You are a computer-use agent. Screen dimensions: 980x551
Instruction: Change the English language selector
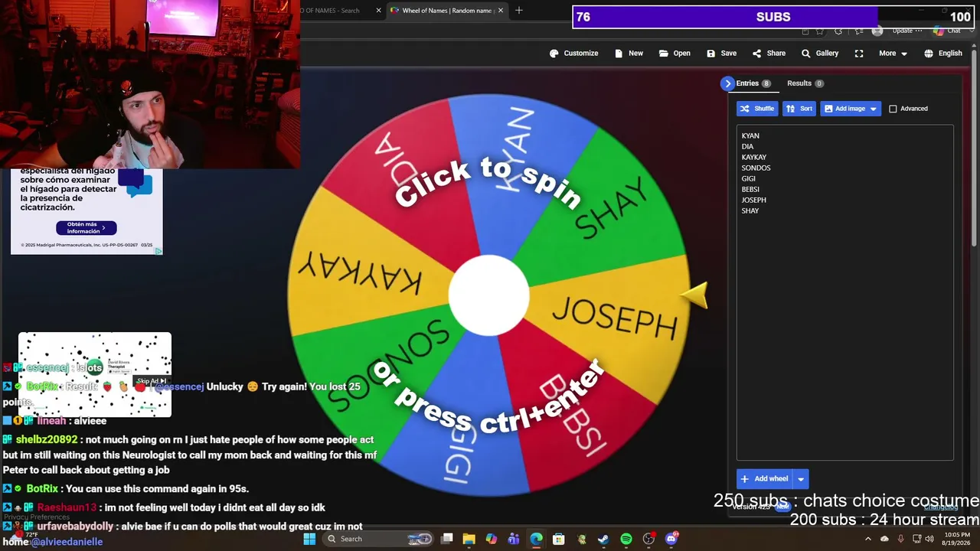pyautogui.click(x=942, y=54)
